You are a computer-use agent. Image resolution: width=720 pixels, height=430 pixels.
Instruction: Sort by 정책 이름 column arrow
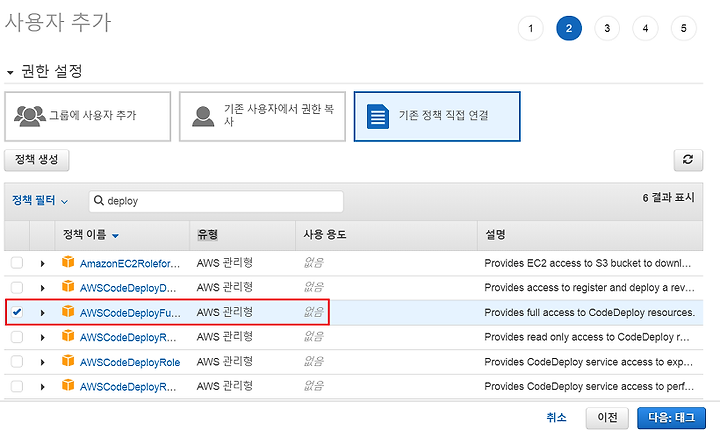point(115,236)
